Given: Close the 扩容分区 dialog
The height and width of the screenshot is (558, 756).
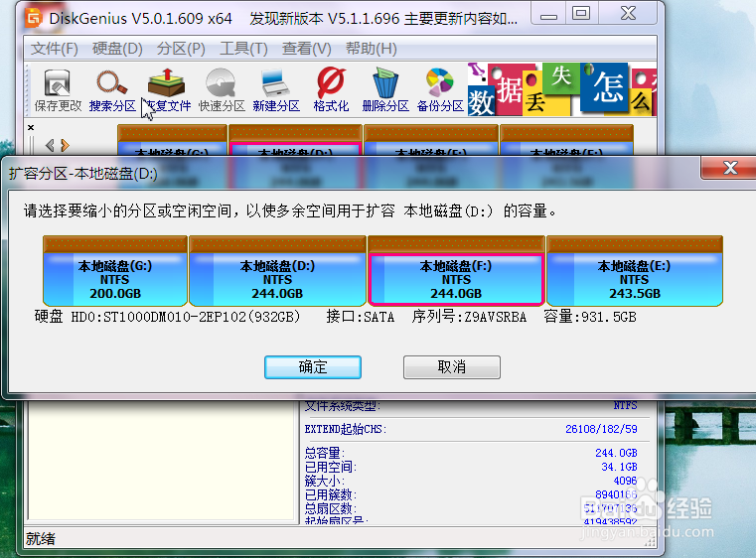Looking at the screenshot, I should click(x=730, y=168).
